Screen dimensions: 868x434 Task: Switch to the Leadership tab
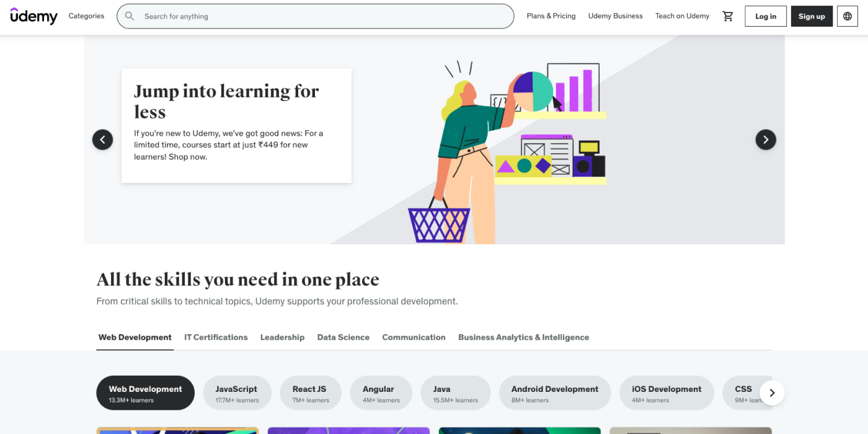point(282,337)
